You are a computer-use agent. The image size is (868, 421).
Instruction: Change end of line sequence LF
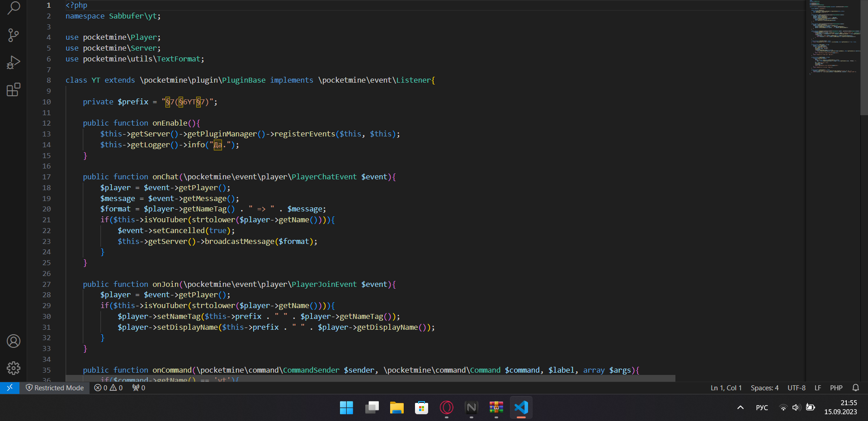tap(818, 388)
